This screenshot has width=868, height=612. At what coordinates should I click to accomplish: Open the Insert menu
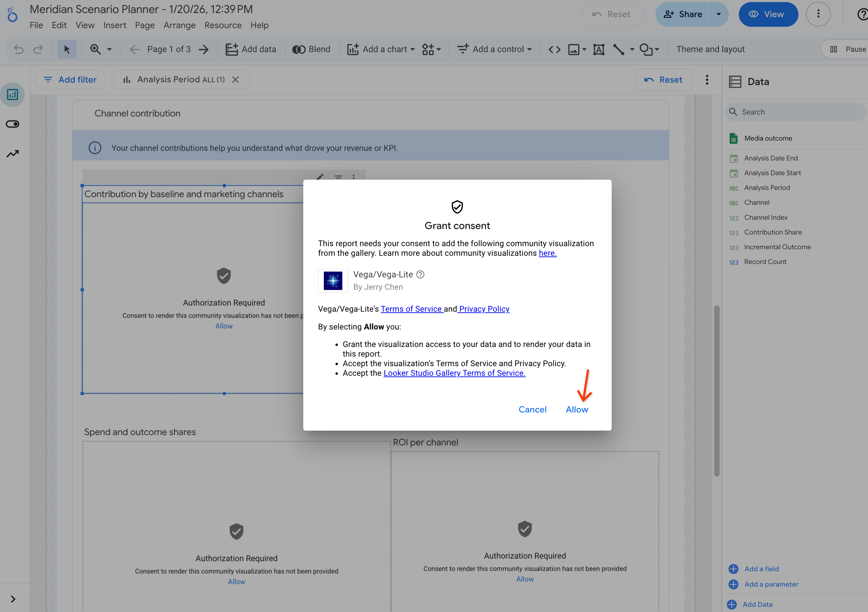[114, 25]
